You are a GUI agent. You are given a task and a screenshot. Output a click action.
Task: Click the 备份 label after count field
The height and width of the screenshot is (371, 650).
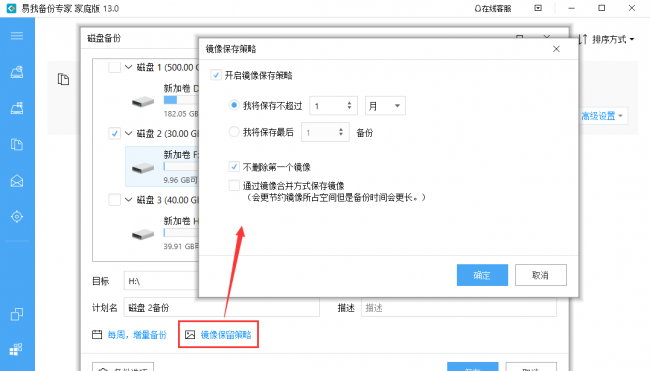point(364,133)
